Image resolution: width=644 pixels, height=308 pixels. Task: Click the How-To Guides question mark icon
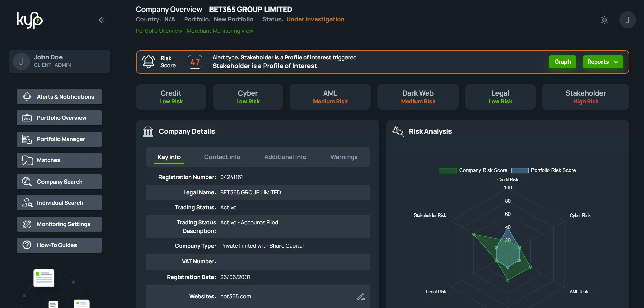pos(27,245)
